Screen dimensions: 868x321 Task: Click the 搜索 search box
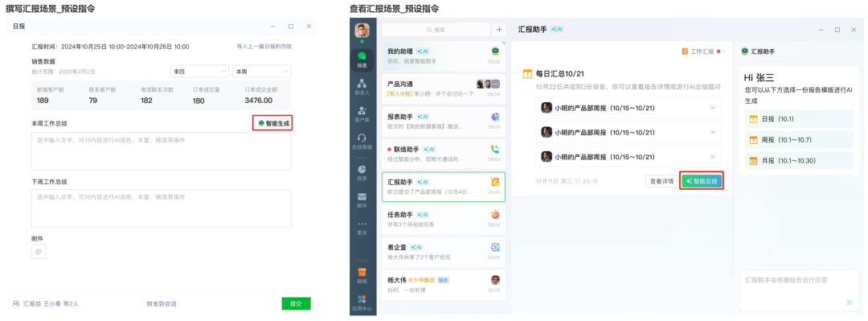tap(435, 30)
